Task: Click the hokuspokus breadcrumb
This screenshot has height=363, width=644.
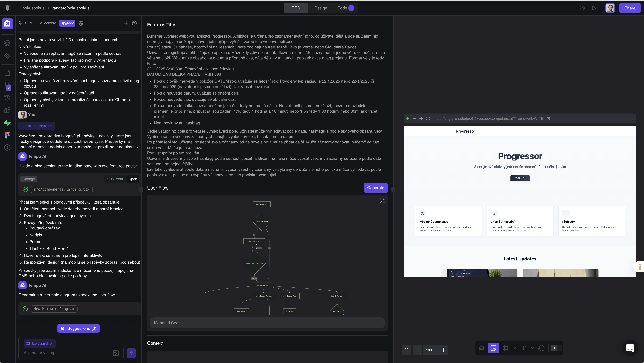Action: click(x=33, y=8)
